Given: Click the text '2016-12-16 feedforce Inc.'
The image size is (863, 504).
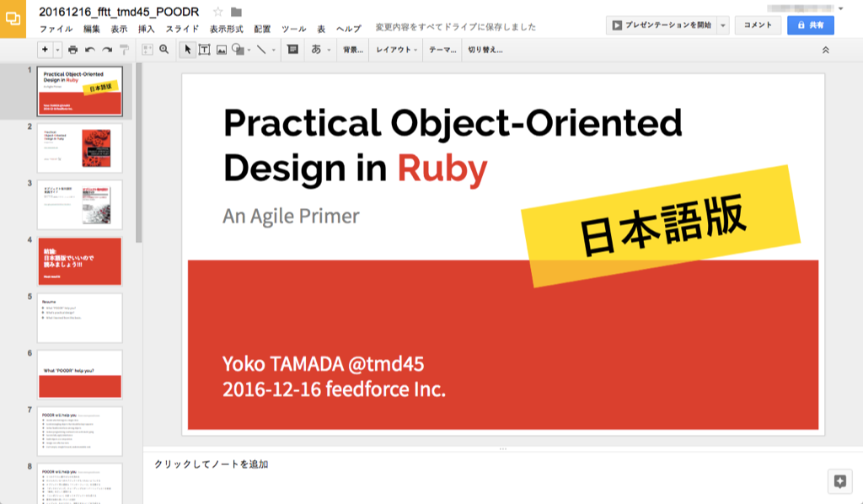Looking at the screenshot, I should (x=334, y=389).
